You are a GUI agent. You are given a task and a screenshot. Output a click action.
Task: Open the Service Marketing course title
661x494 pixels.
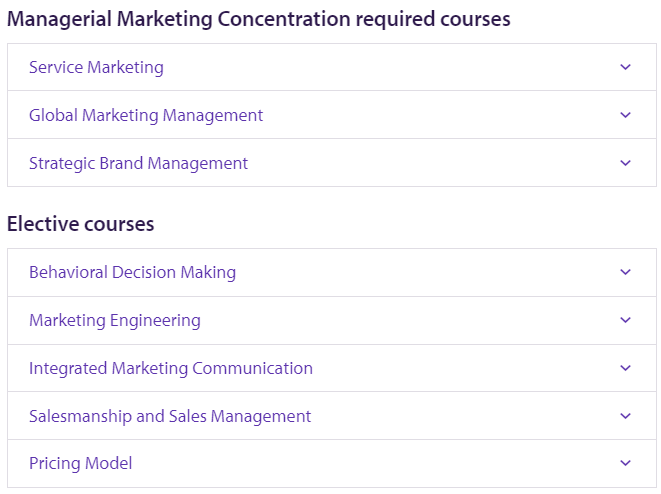pyautogui.click(x=96, y=67)
